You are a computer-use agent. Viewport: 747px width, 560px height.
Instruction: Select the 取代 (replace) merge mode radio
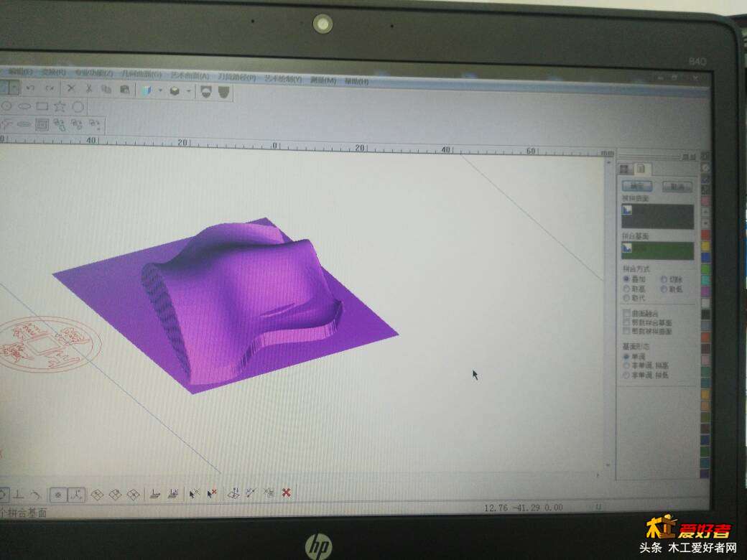pos(626,297)
